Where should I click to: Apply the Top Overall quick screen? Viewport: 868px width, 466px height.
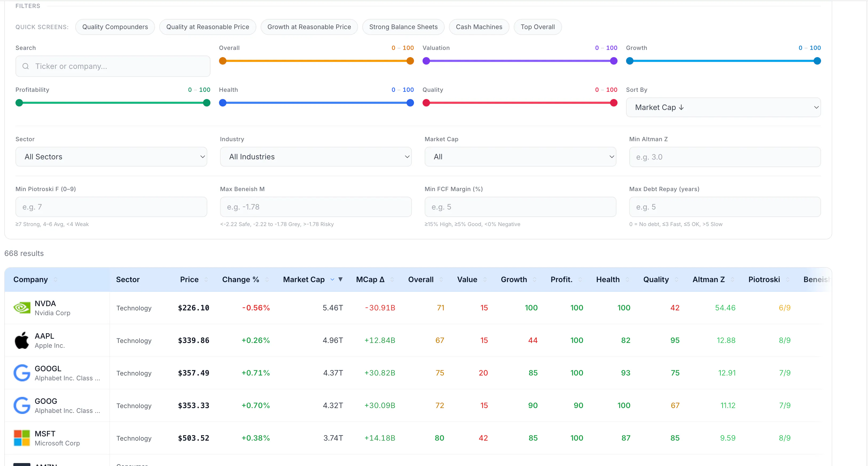coord(537,27)
